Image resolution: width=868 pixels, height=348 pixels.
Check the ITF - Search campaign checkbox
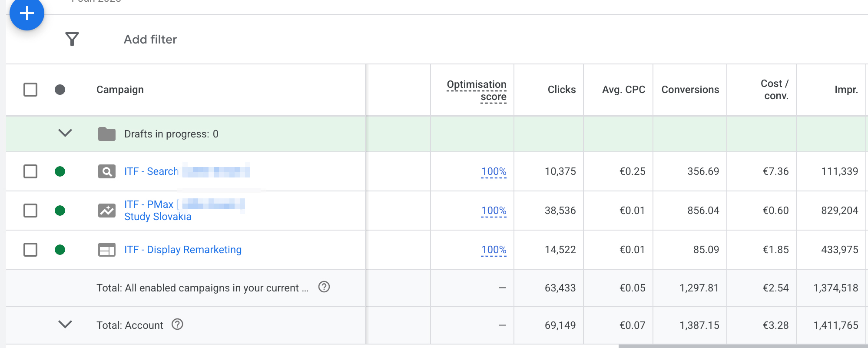click(x=30, y=171)
